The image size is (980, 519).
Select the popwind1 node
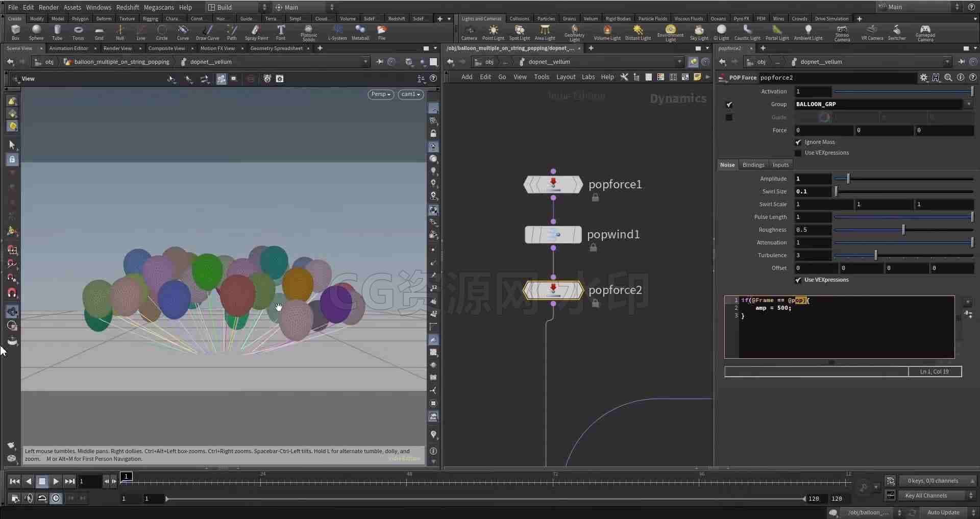(x=553, y=235)
